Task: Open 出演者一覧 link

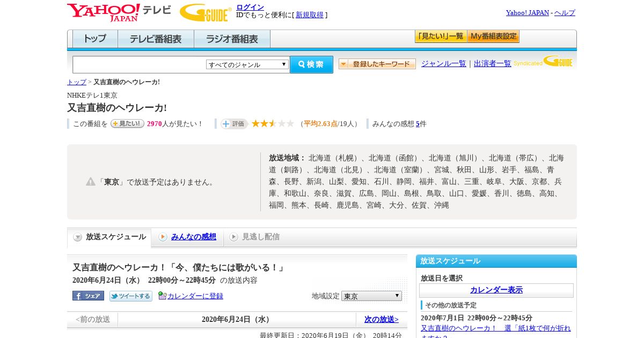Action: coord(493,64)
